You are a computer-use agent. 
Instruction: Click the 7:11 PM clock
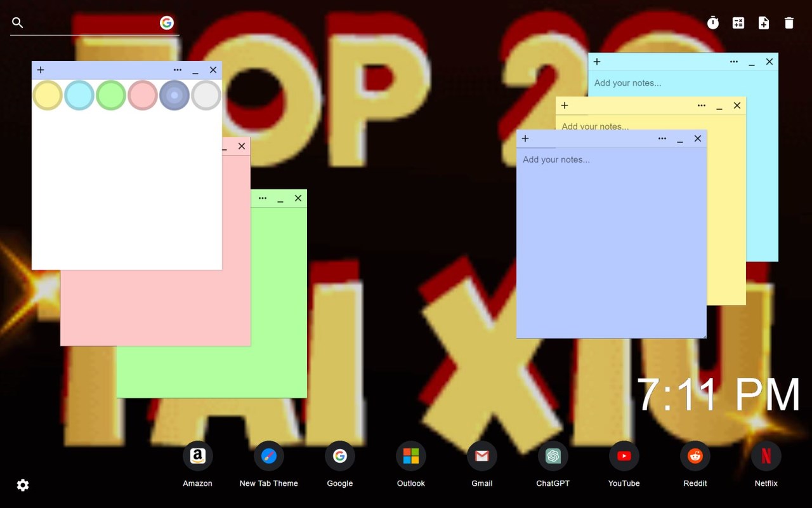[718, 395]
